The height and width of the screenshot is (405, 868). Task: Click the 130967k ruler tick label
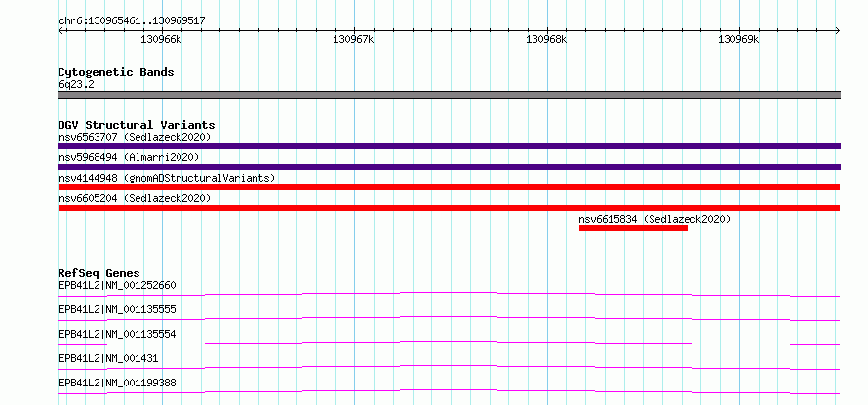point(354,39)
